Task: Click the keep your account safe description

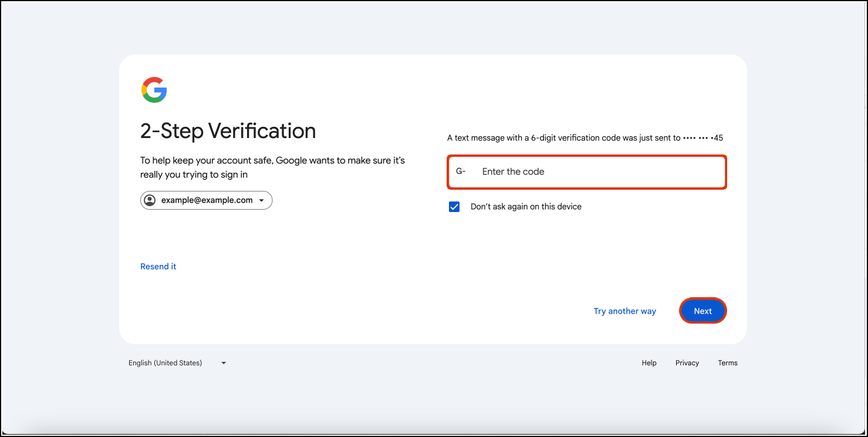Action: 272,167
